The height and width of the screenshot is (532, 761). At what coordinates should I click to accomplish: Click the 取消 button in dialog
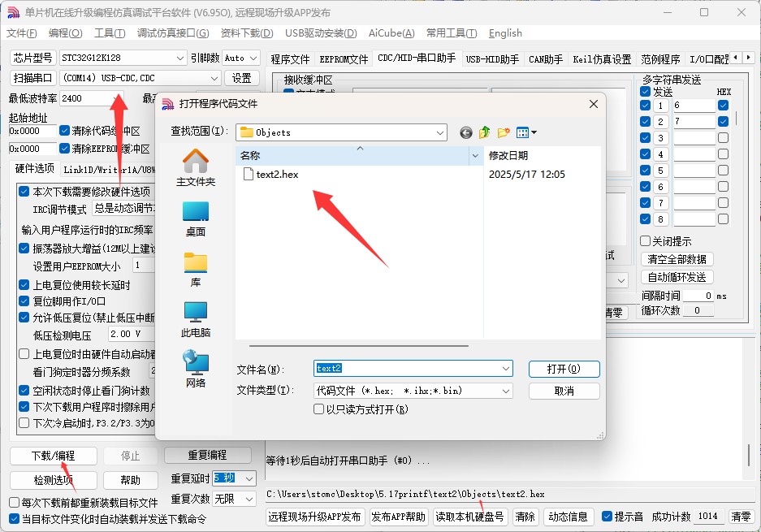pos(564,391)
